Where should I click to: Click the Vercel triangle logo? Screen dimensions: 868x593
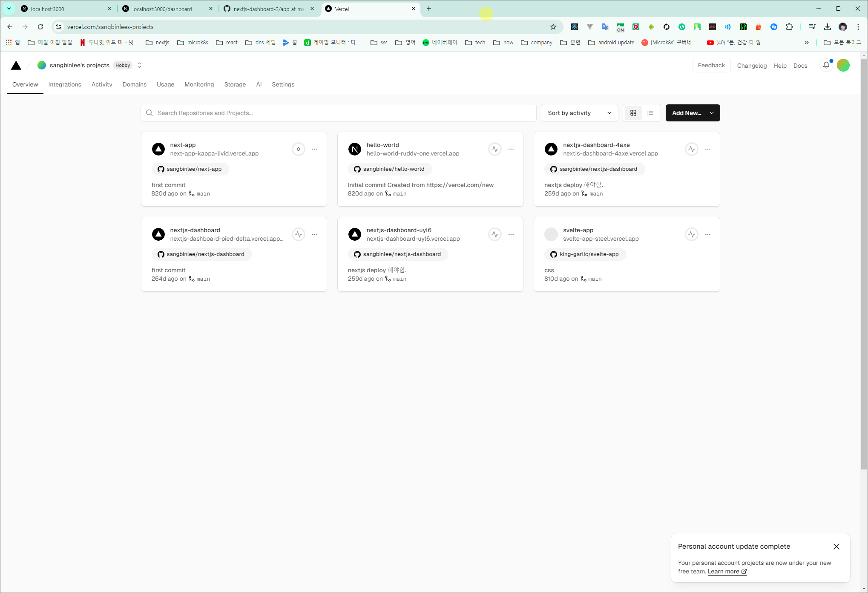(16, 65)
